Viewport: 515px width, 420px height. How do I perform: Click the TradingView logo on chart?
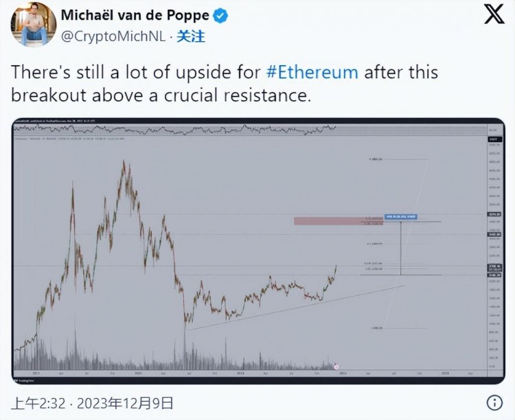[x=25, y=380]
